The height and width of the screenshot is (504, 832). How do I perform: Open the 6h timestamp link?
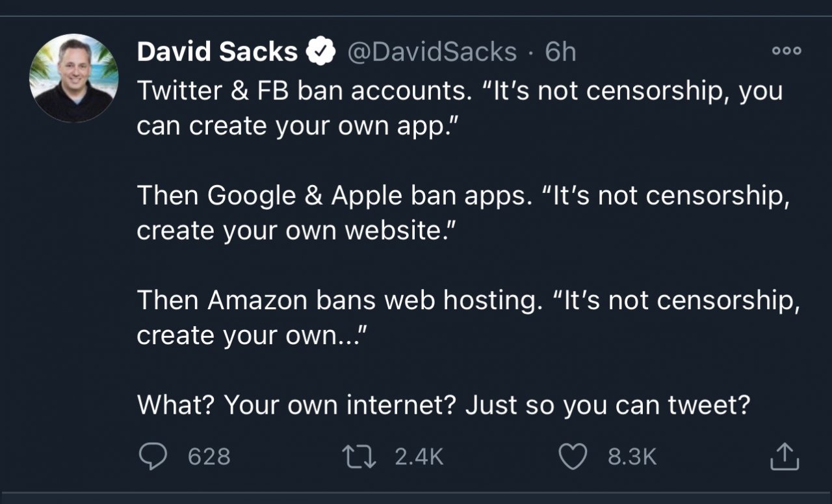(x=560, y=52)
